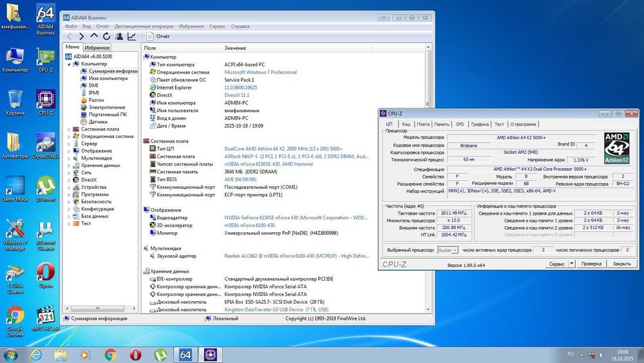The image size is (644, 363).
Task: Switch to AIDA64 taskbar button
Action: (x=185, y=355)
